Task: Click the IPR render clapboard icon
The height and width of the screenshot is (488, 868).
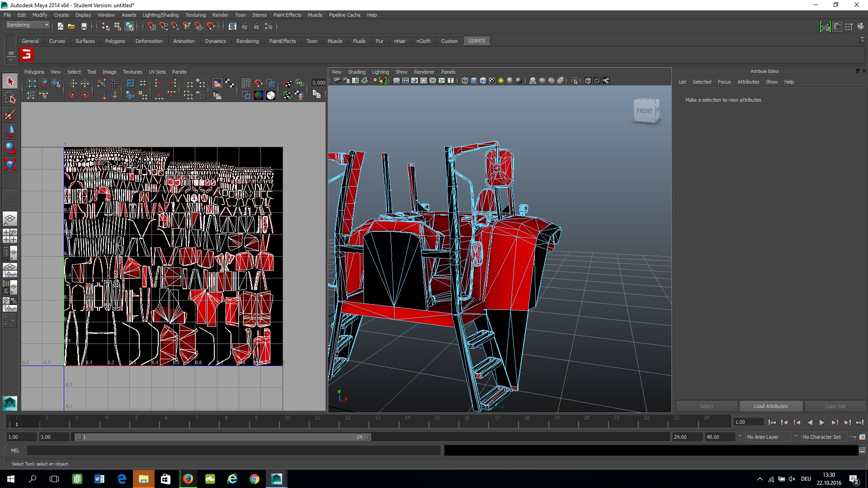Action: pos(257,27)
